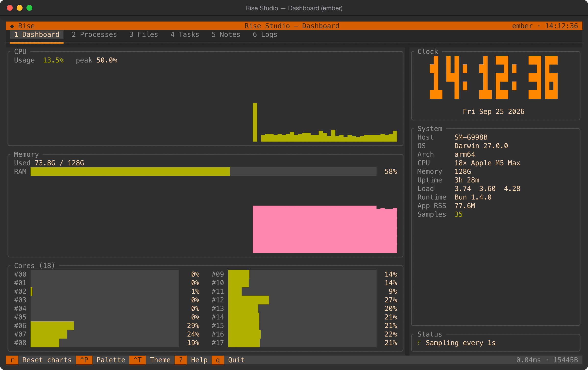Click the Runtime value Bun 1.4.0
Viewport: 588px width, 370px height.
coord(473,197)
